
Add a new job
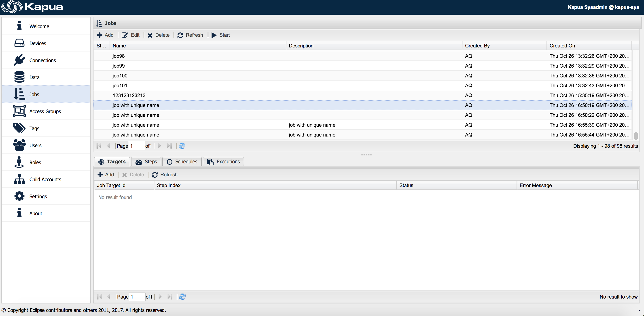pos(105,35)
